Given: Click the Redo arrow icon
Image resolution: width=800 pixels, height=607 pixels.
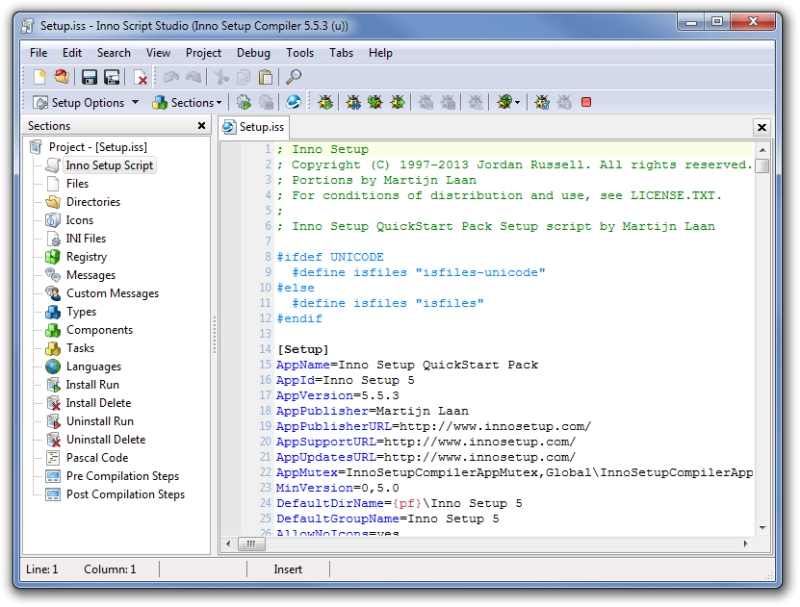Looking at the screenshot, I should point(193,77).
